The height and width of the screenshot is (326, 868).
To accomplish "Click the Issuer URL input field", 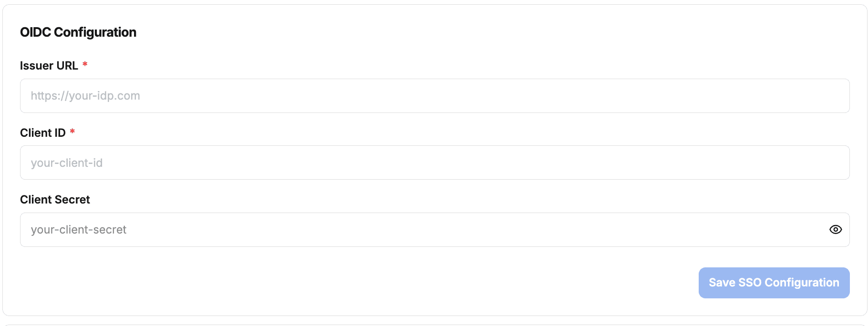I will [434, 96].
